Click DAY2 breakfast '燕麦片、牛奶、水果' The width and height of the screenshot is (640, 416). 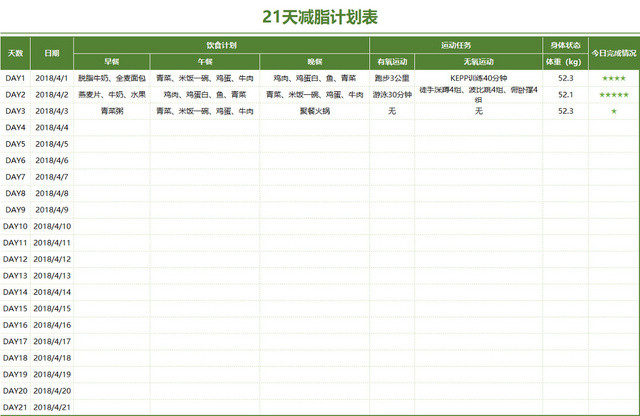pyautogui.click(x=111, y=94)
